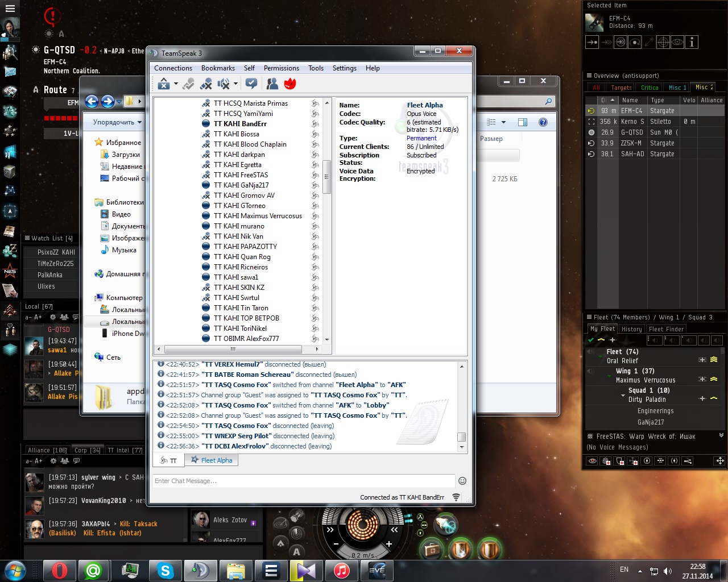Click the Approach icon in Selected Item panel
The height and width of the screenshot is (582, 728).
592,42
